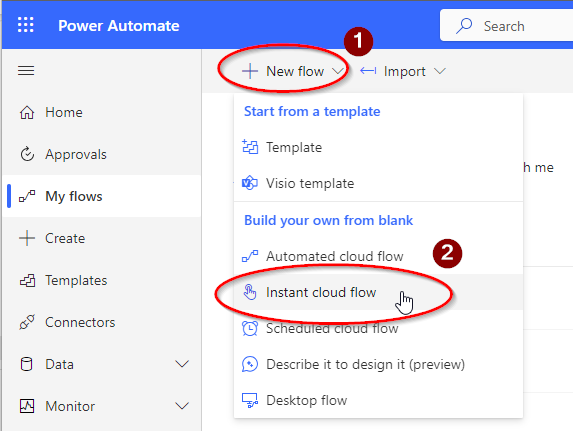Choose Visio template from the menu
Image resolution: width=573 pixels, height=431 pixels.
point(378,183)
